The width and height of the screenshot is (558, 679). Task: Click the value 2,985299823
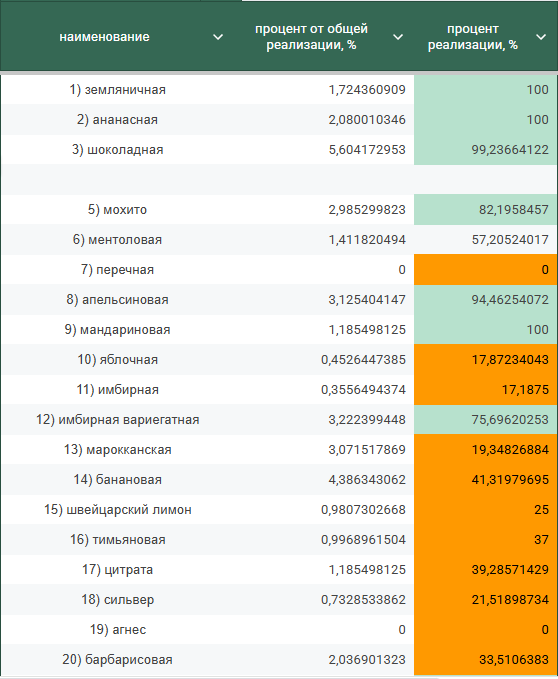click(x=367, y=210)
